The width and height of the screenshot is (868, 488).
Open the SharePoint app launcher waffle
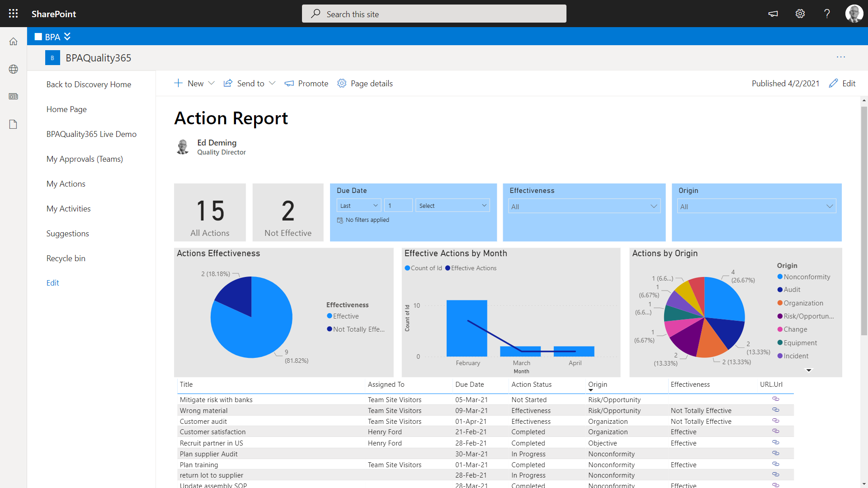click(x=13, y=14)
